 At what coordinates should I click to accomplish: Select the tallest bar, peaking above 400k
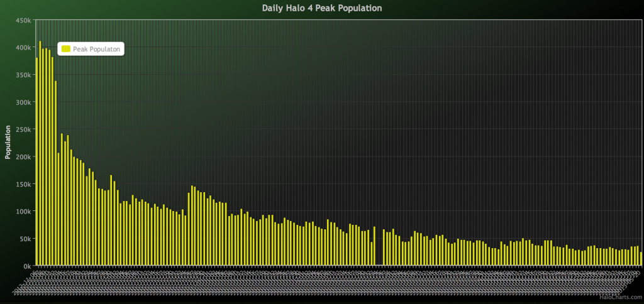tap(40, 153)
